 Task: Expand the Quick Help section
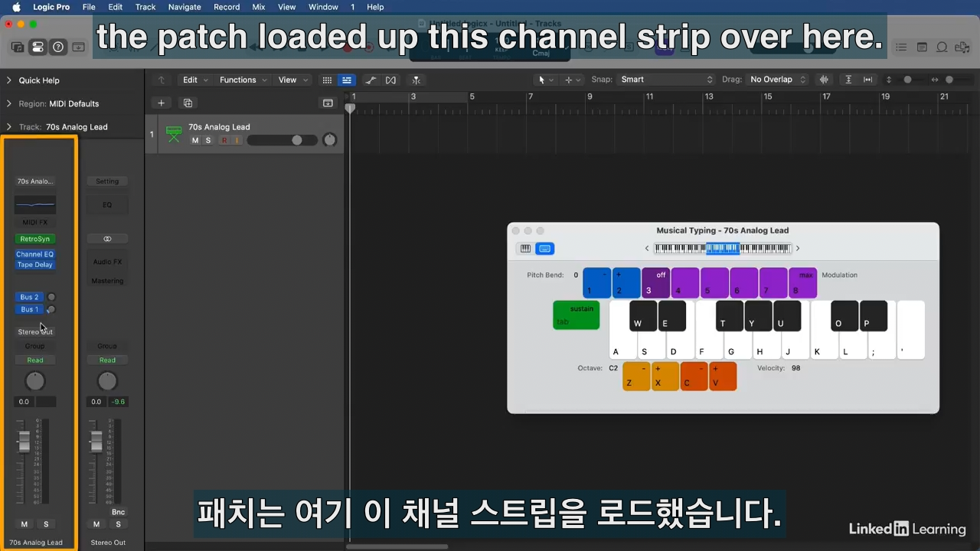(9, 80)
